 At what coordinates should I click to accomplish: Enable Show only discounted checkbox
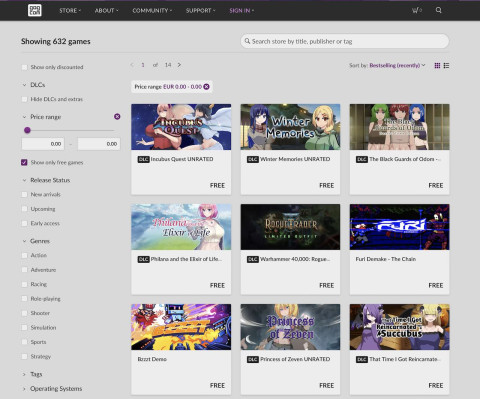click(x=24, y=67)
